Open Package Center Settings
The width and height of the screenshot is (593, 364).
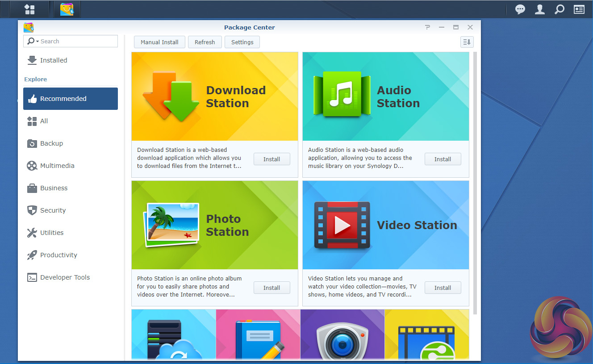coord(242,42)
